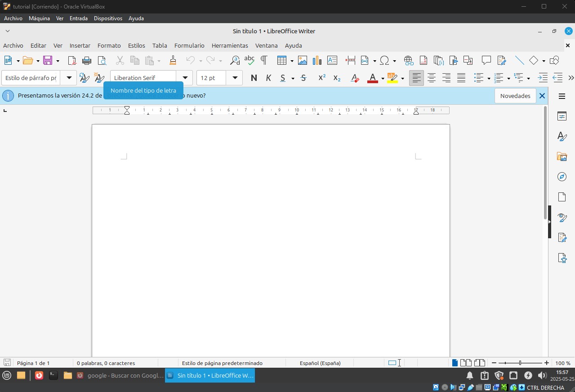This screenshot has height=392, width=575.
Task: Open the Linux Mint start menu
Action: coord(7,375)
